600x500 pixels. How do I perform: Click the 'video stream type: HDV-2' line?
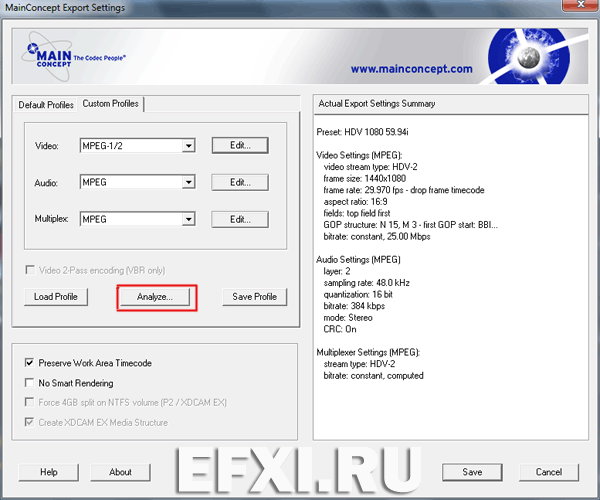coord(370,167)
